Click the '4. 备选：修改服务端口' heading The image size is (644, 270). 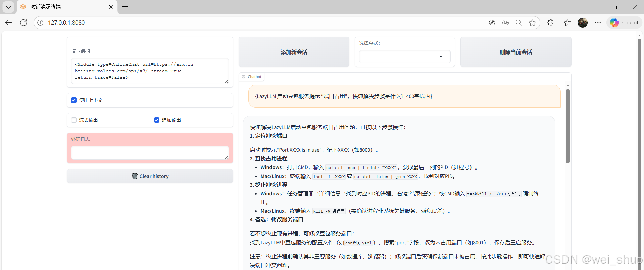click(277, 219)
